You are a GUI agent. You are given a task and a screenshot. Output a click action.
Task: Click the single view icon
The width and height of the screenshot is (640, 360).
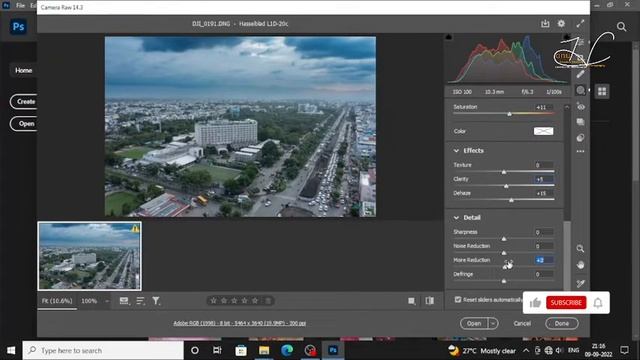(412, 301)
